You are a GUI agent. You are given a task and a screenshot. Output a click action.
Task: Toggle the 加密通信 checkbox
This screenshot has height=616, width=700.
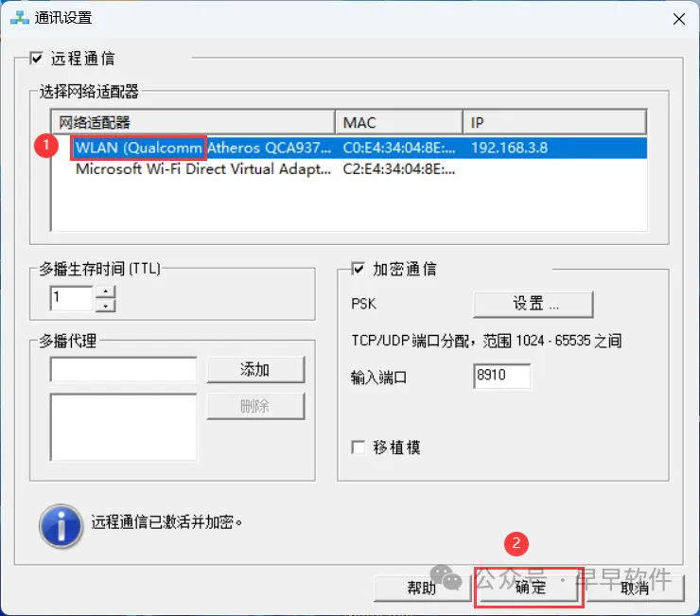(x=358, y=269)
